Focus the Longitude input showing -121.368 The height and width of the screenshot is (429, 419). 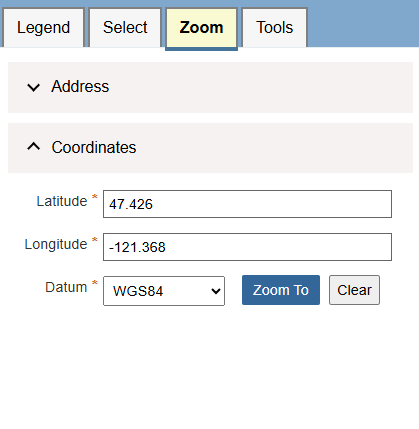tap(247, 247)
